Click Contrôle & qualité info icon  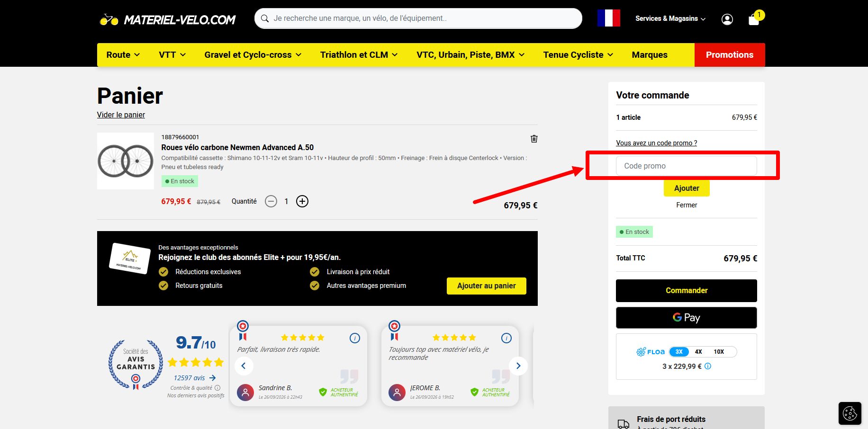point(217,388)
